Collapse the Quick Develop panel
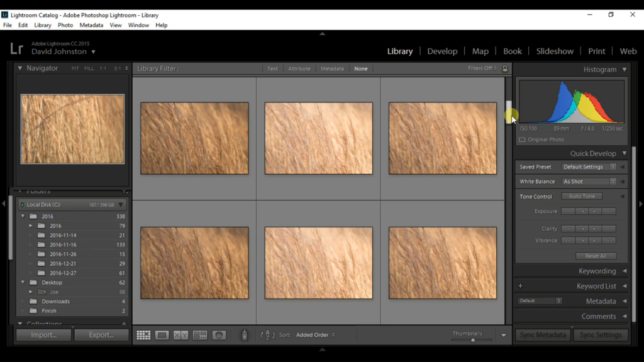 pos(625,153)
